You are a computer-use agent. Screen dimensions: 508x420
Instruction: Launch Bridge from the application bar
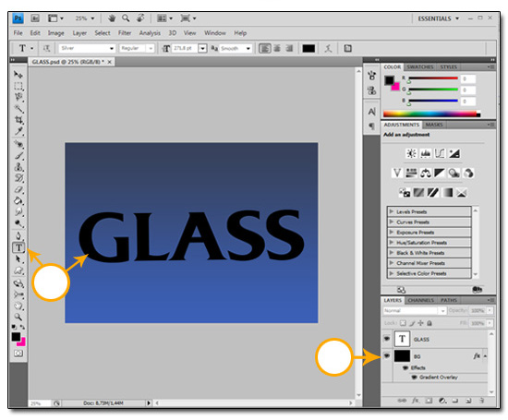(35, 18)
